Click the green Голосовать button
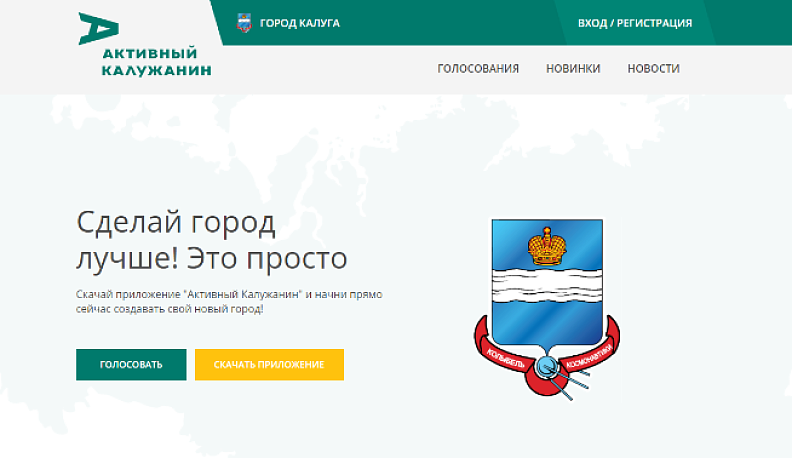Image resolution: width=792 pixels, height=458 pixels. click(x=131, y=365)
